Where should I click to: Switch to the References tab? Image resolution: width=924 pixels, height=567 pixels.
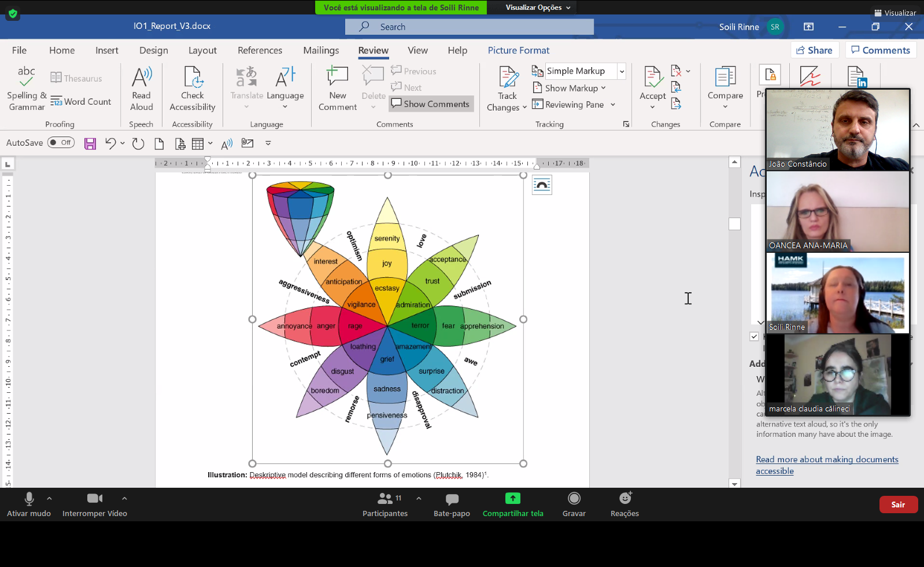[x=260, y=50]
